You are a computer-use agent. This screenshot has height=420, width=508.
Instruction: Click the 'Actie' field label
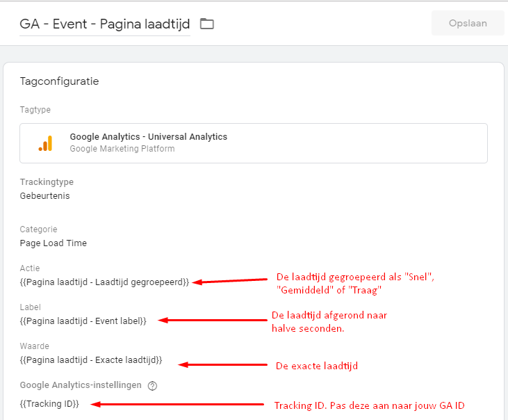(x=30, y=268)
